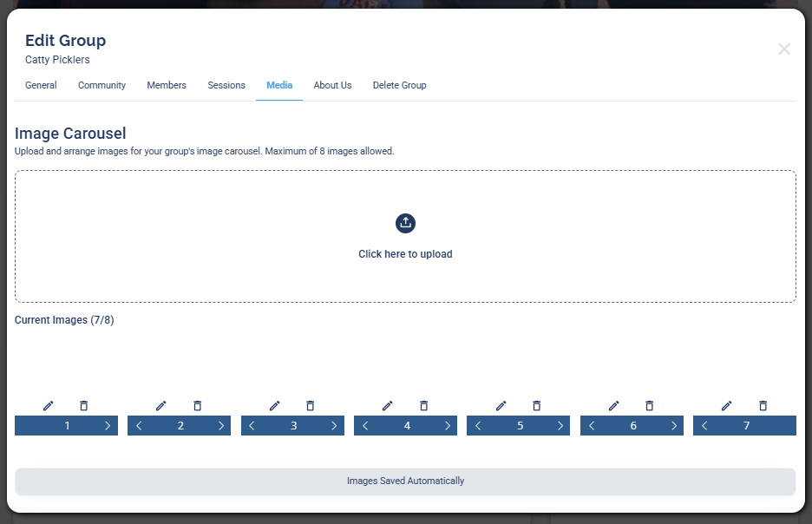The image size is (812, 524).
Task: Move image 6 right with the arrow
Action: pos(674,426)
